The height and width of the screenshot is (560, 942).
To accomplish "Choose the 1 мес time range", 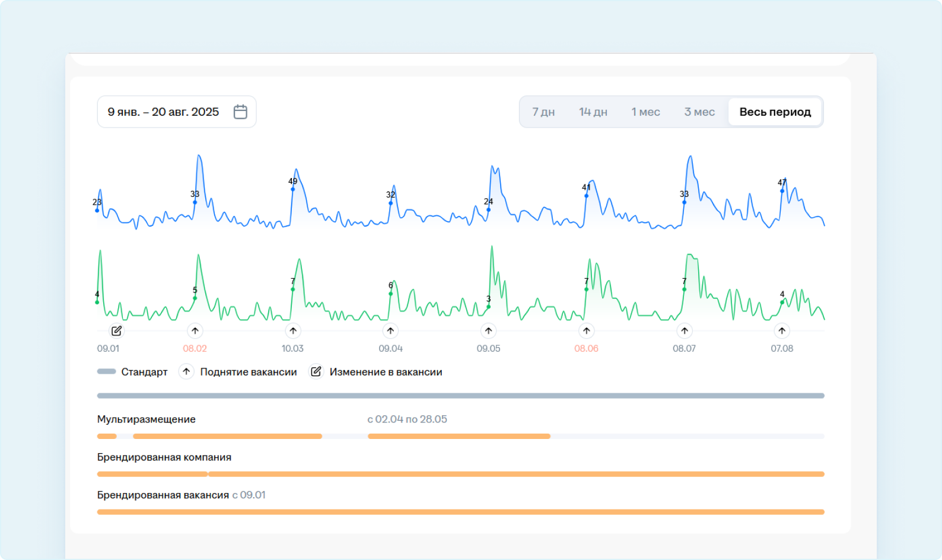I will click(x=645, y=112).
